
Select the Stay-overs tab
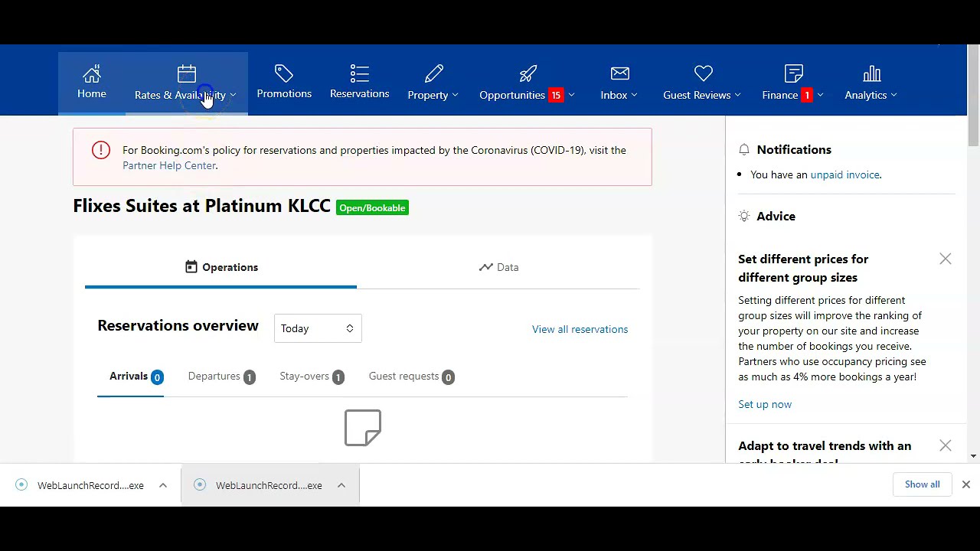click(312, 377)
